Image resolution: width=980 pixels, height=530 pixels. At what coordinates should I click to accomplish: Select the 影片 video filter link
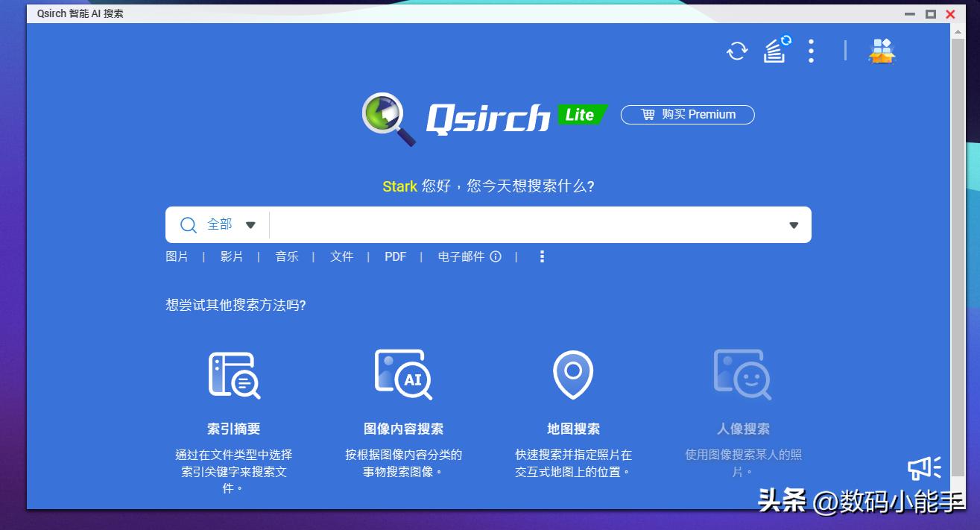pyautogui.click(x=233, y=256)
